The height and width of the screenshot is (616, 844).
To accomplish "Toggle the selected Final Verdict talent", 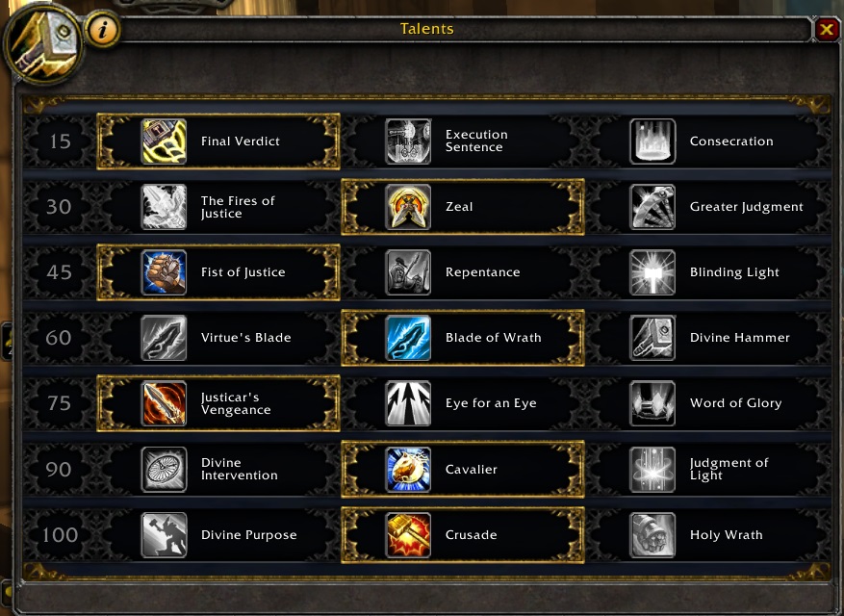I will [x=218, y=141].
